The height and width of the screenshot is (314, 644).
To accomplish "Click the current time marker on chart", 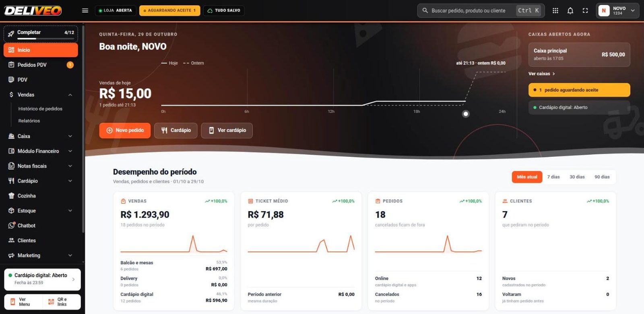I will (466, 114).
